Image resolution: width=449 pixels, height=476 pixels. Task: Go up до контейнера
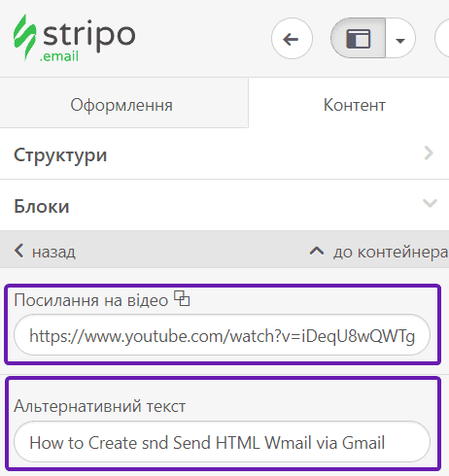391,252
